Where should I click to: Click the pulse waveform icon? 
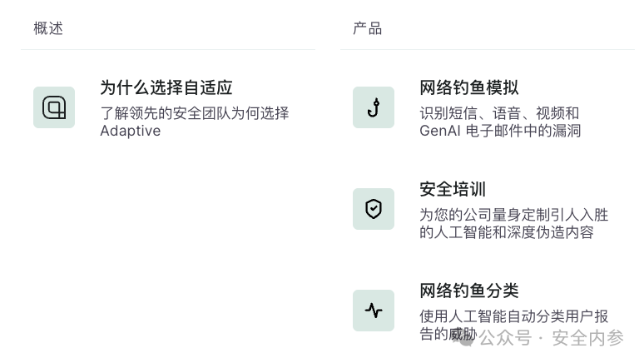(x=374, y=311)
